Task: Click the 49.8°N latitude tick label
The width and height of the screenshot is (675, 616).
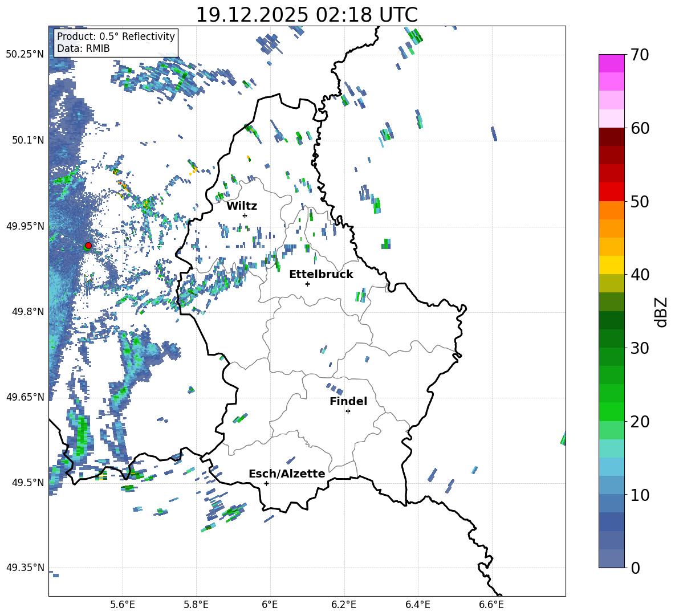Action: coord(25,312)
